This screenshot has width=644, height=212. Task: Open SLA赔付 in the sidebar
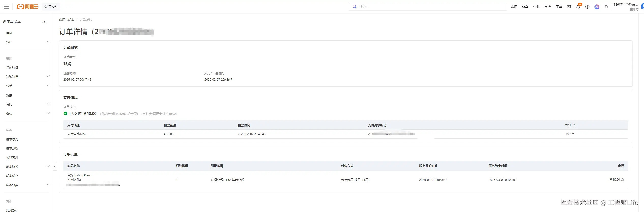(12, 210)
